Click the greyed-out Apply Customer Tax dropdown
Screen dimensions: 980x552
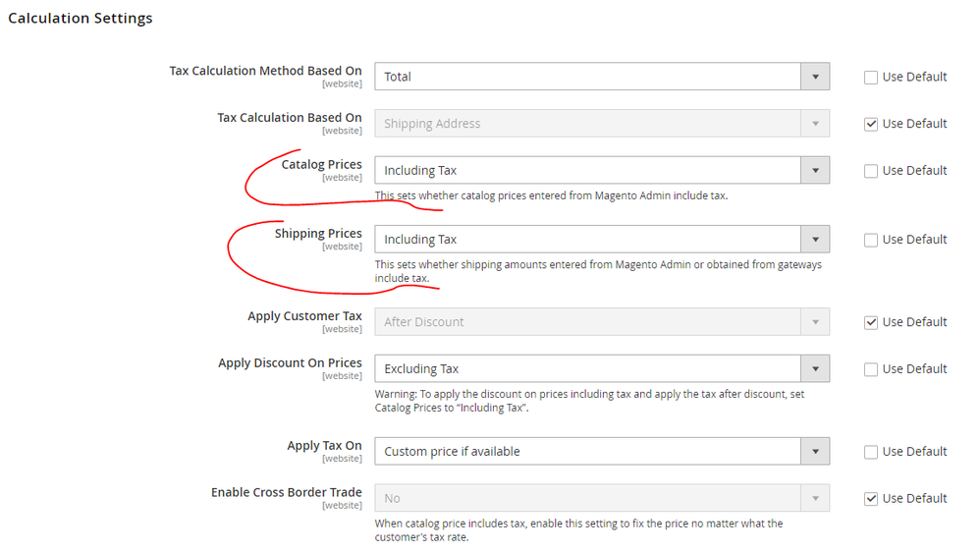(601, 322)
